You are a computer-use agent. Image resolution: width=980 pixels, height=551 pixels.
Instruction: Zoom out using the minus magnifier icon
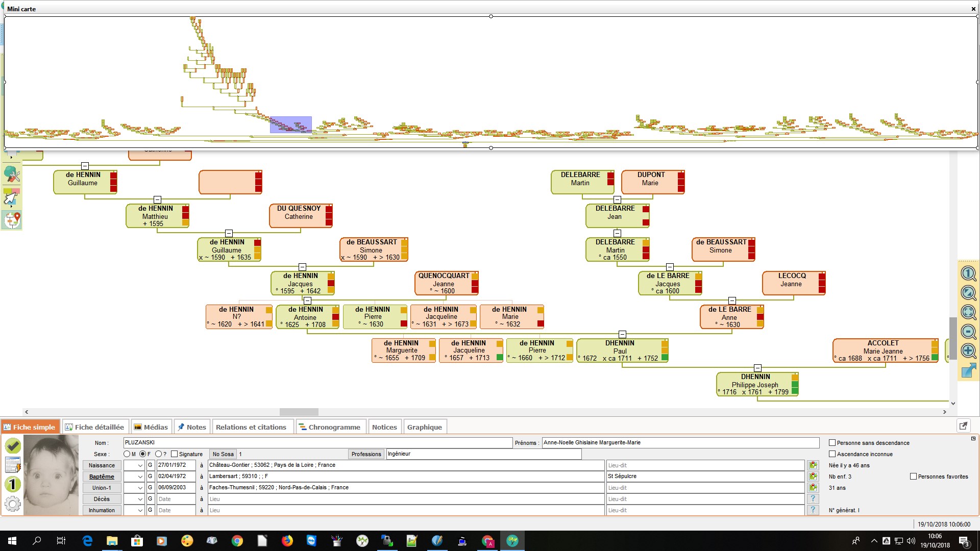coord(968,332)
